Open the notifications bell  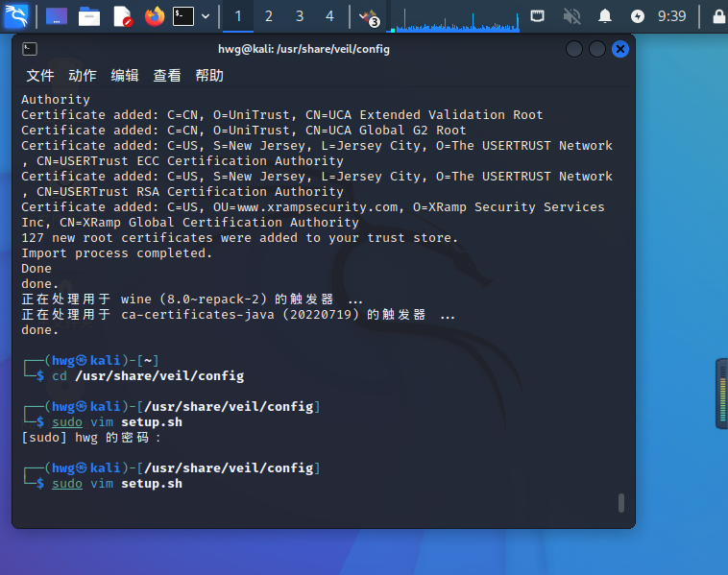pos(604,16)
